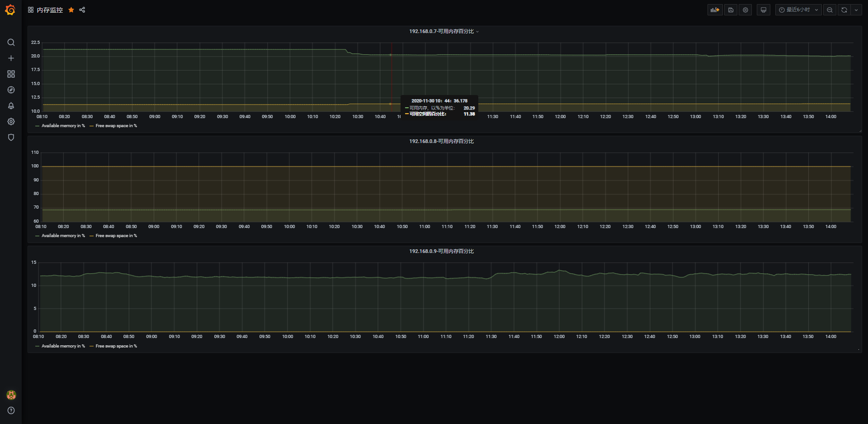868x424 pixels.
Task: Open the Server Admin shield icon
Action: (x=11, y=138)
